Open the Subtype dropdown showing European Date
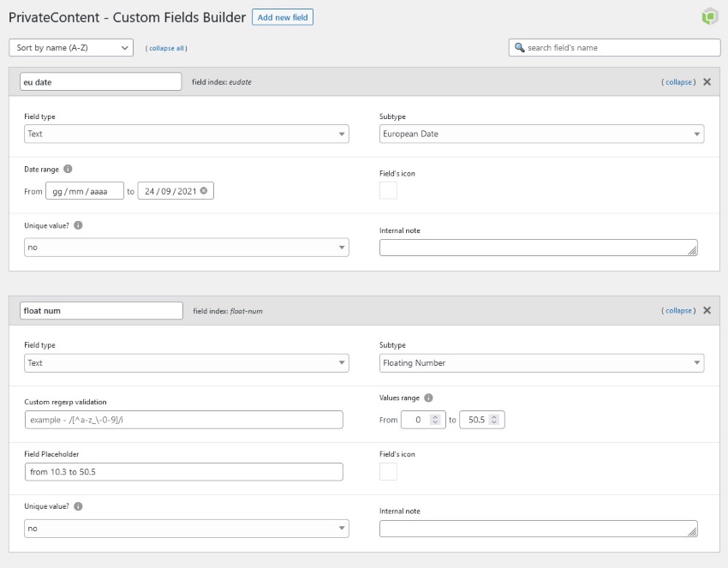Image resolution: width=728 pixels, height=568 pixels. tap(541, 134)
